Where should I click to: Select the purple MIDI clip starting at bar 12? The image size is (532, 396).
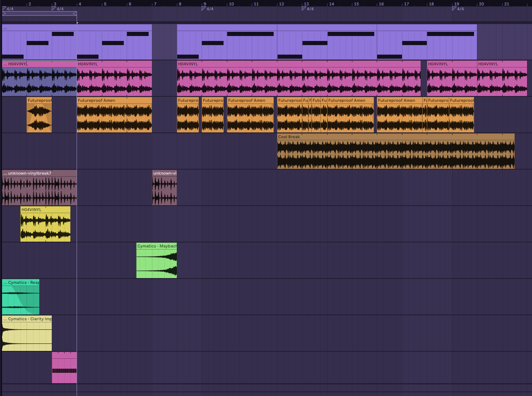(327, 42)
